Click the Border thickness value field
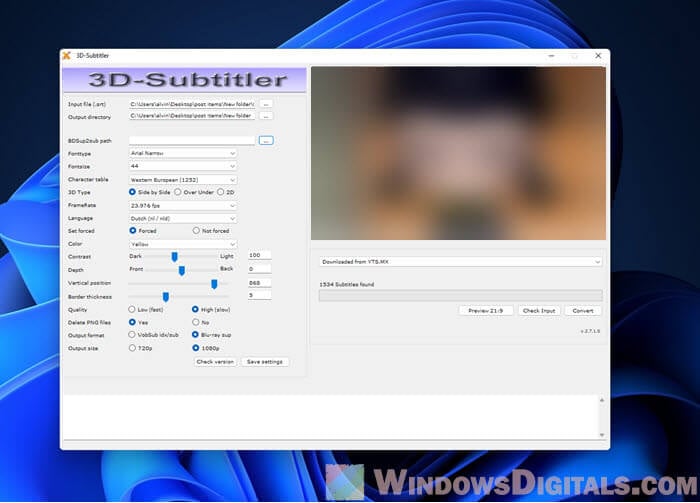Screen dimensions: 700x503 coord(259,295)
